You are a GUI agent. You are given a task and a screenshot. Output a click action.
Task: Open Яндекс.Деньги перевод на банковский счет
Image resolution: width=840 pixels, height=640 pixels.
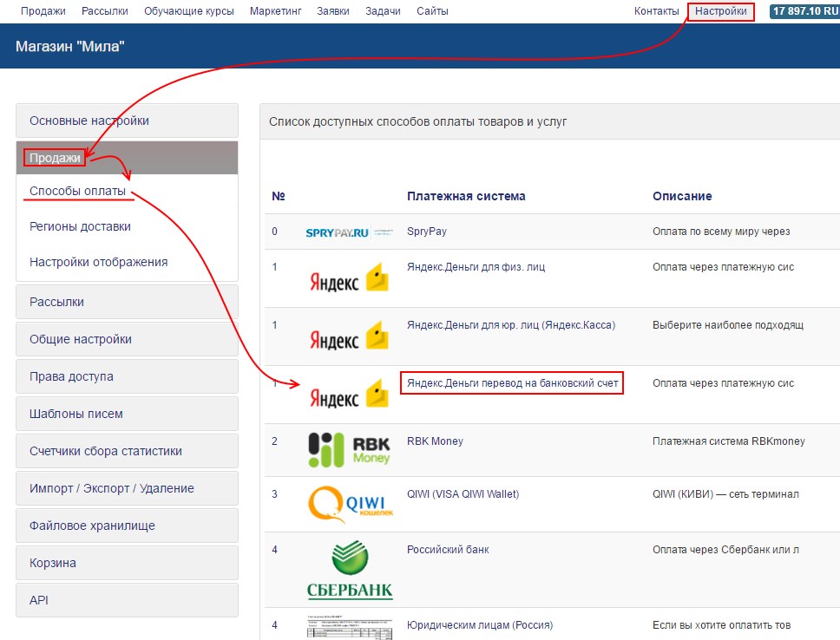pyautogui.click(x=512, y=382)
